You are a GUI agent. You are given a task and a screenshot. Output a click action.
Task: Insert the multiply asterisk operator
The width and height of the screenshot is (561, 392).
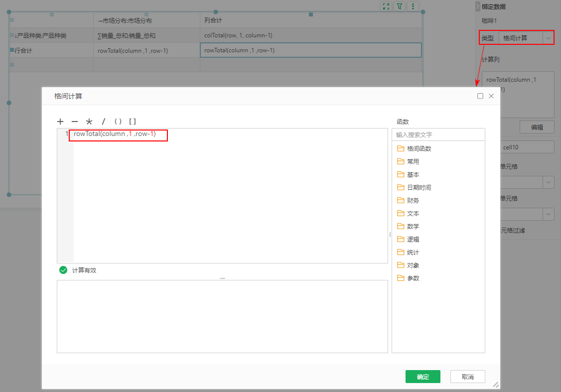[89, 122]
